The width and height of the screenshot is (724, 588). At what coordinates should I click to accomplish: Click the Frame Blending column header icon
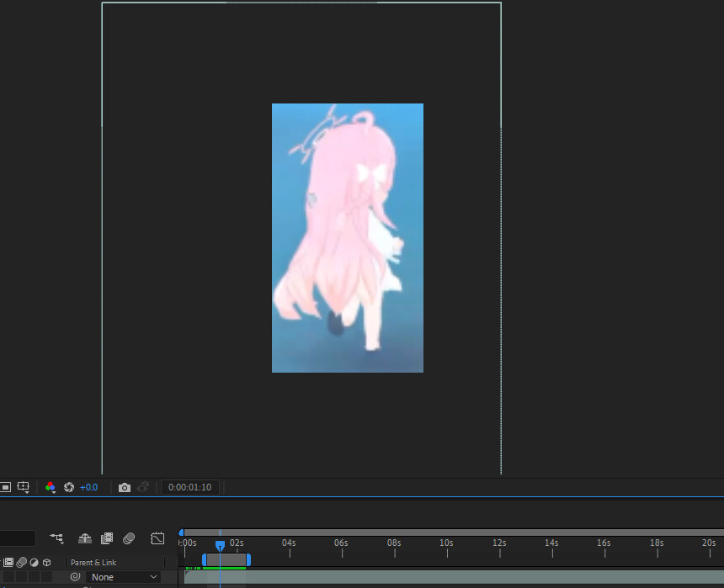(8, 562)
